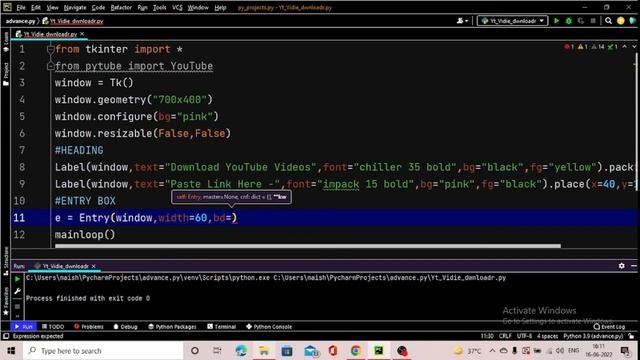
Task: Open the Project tool window sidebar button
Action: [x=6, y=74]
